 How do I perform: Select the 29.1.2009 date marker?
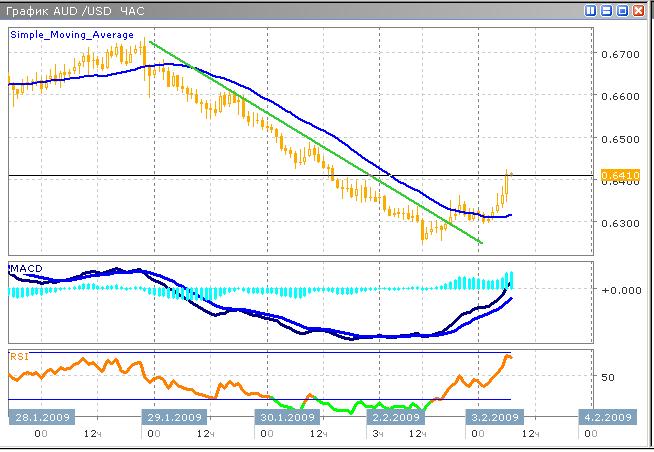point(176,417)
